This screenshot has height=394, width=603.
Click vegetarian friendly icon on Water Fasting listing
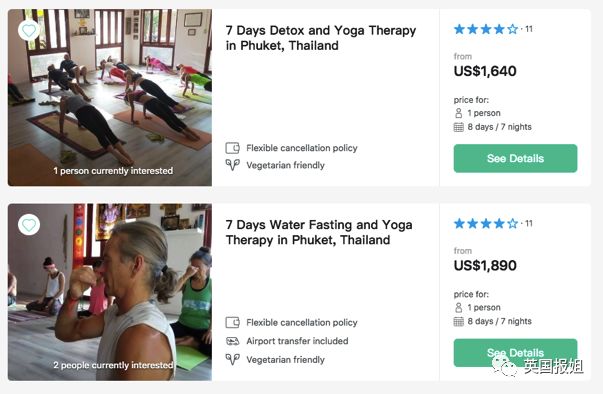[232, 360]
